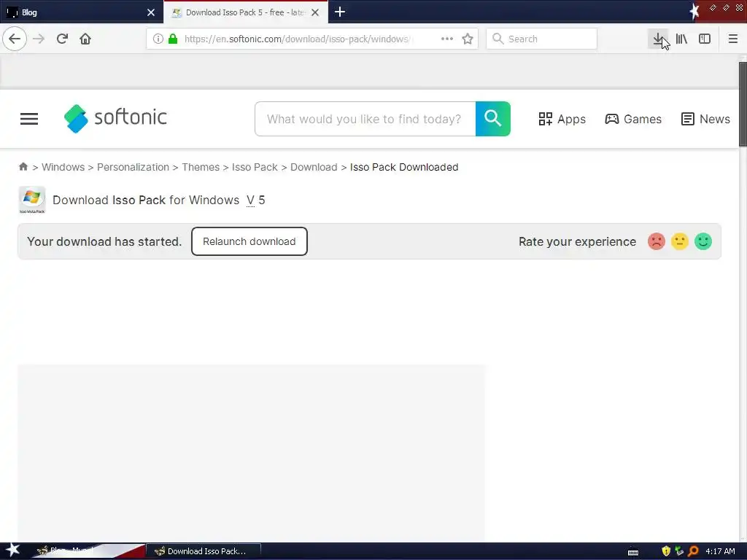Screen dimensions: 747x560
Task: Click the page vertical scrollbar thumb
Action: (743, 104)
